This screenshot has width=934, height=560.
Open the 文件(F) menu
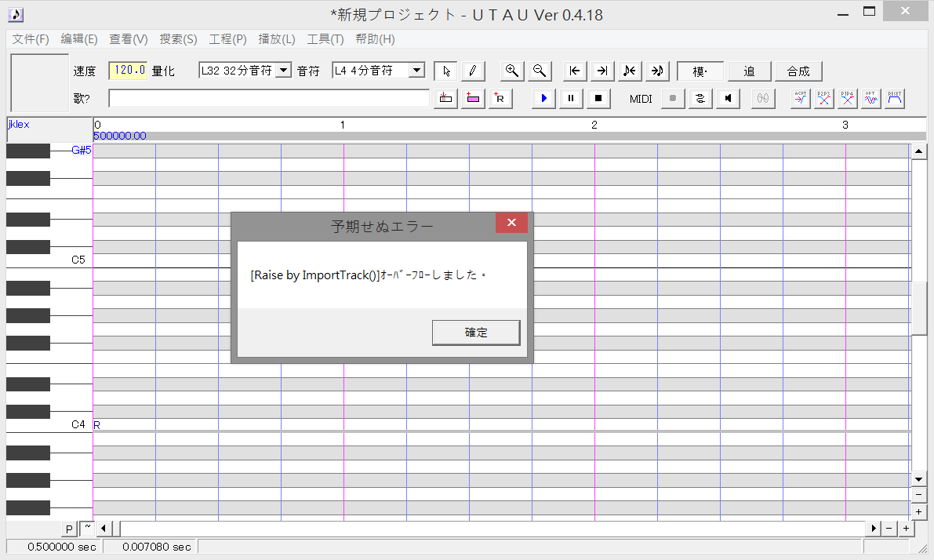tap(31, 39)
